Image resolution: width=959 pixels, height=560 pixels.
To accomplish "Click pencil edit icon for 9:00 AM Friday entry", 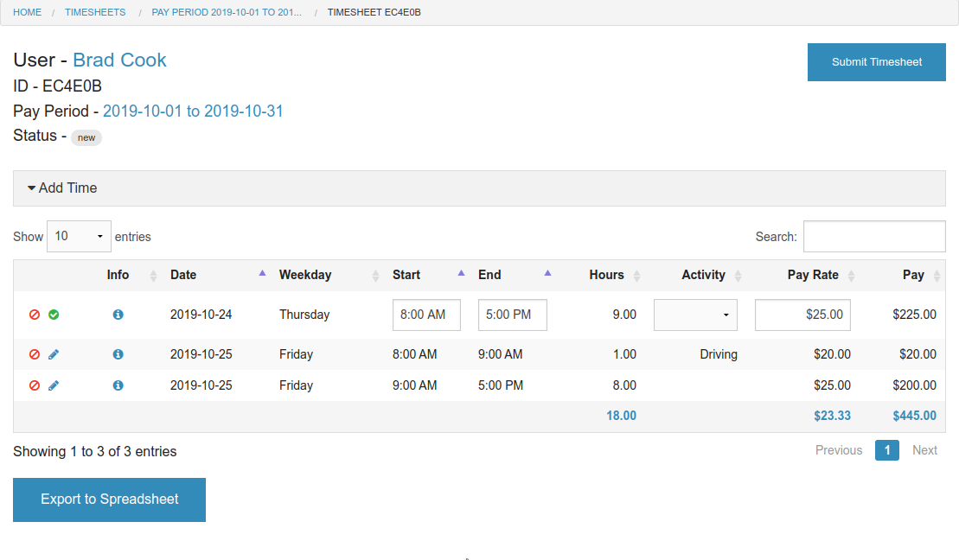I will pos(54,385).
